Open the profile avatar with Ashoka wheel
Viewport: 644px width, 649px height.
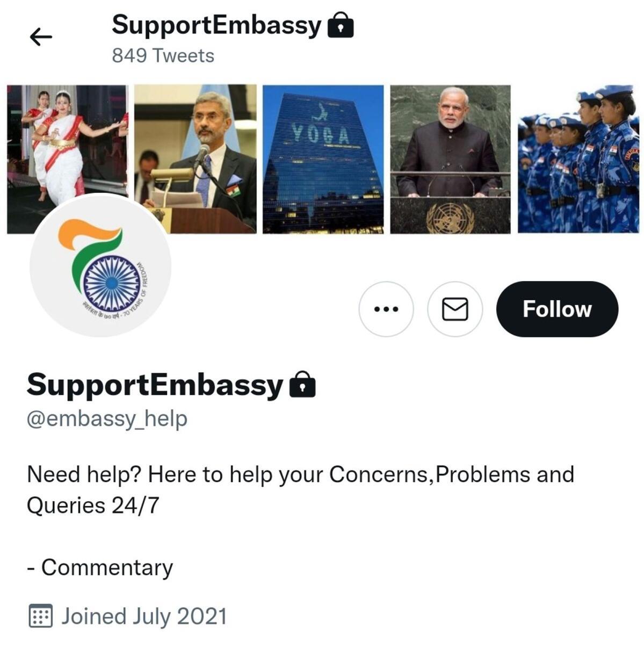[x=100, y=266]
